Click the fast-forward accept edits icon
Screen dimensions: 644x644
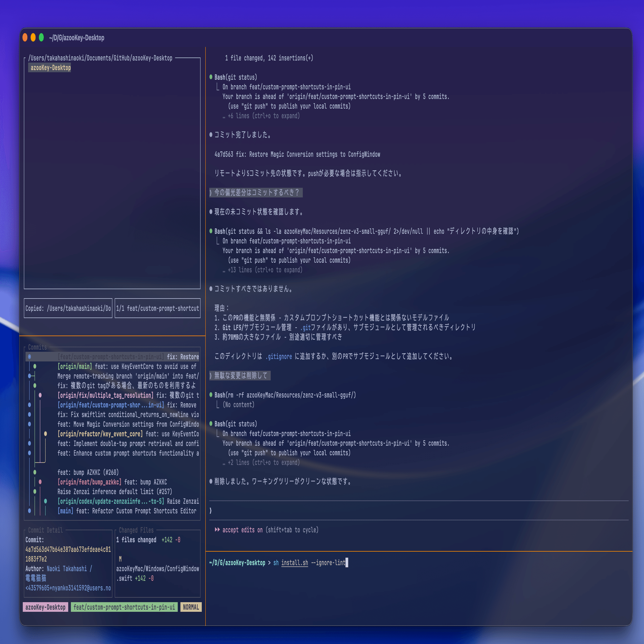click(217, 530)
